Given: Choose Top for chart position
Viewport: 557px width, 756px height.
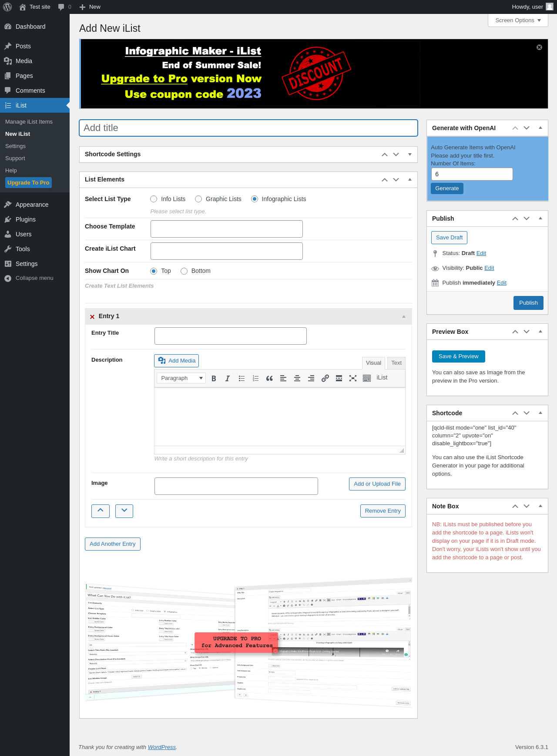Looking at the screenshot, I should (x=154, y=271).
